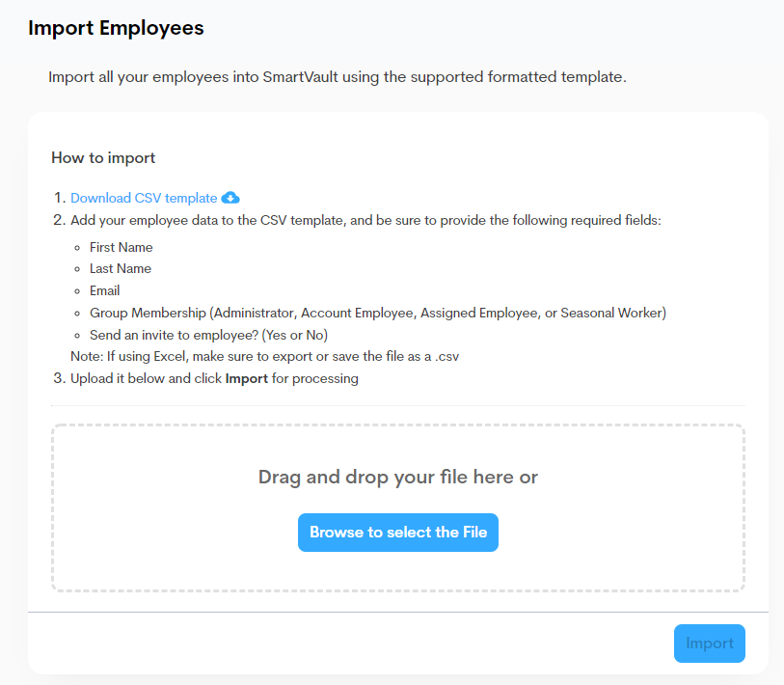Click the Last Name list item
The width and height of the screenshot is (784, 685).
(121, 268)
